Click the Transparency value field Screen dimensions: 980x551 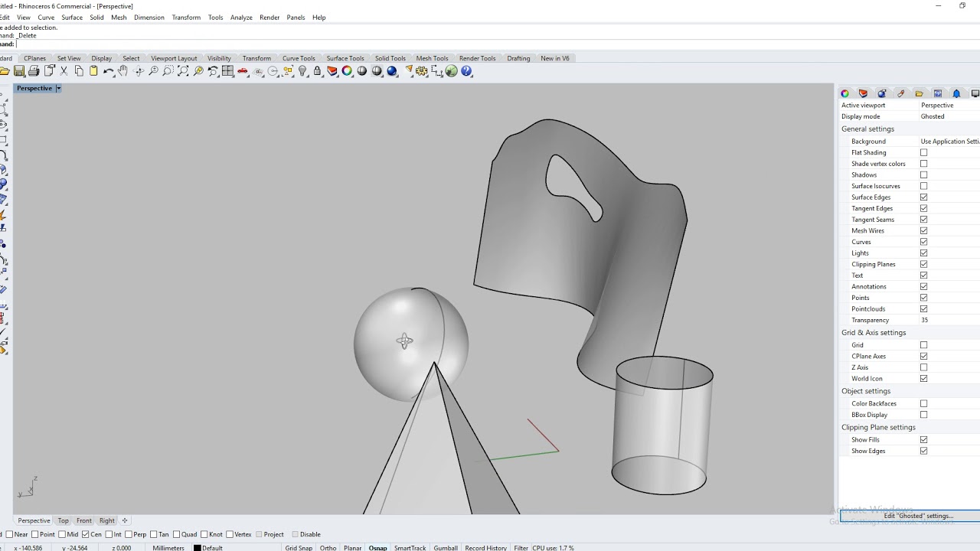(949, 320)
